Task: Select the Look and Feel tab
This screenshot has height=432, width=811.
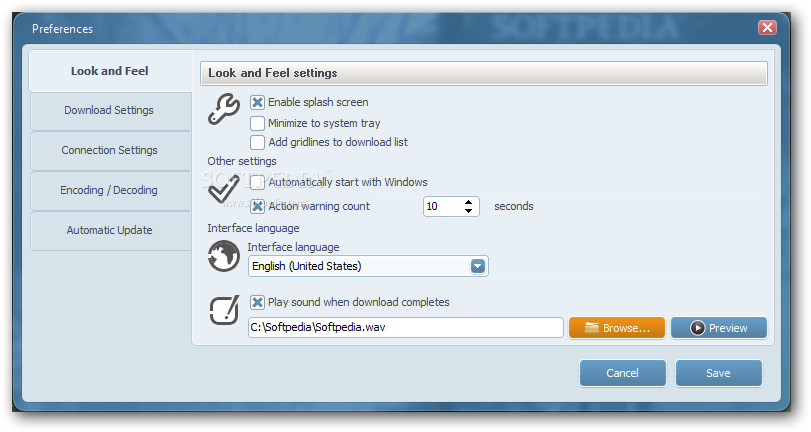Action: tap(110, 71)
